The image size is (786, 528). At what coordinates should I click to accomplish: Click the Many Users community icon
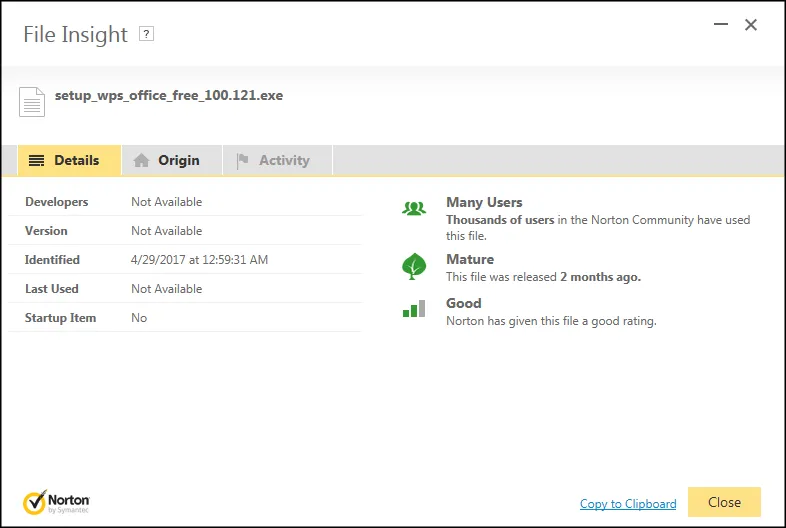click(414, 208)
